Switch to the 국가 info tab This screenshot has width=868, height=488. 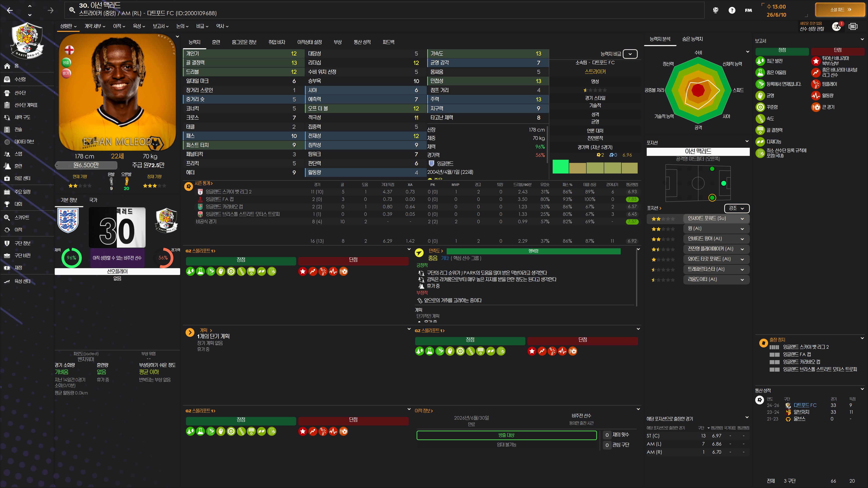93,200
